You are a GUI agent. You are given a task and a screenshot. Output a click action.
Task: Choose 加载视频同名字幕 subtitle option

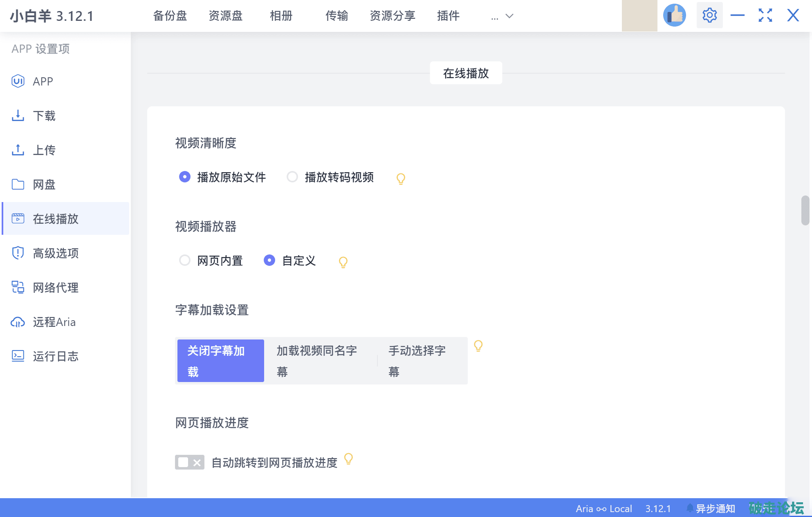coord(317,361)
